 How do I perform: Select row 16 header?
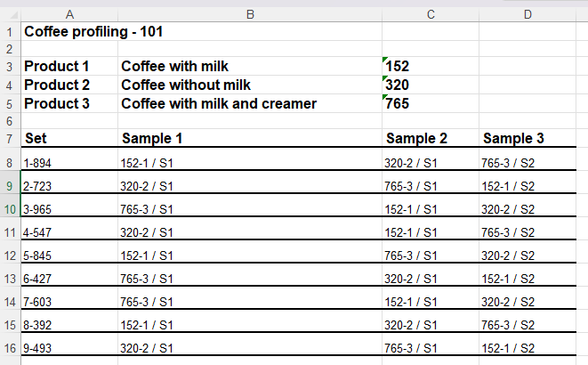(10, 348)
